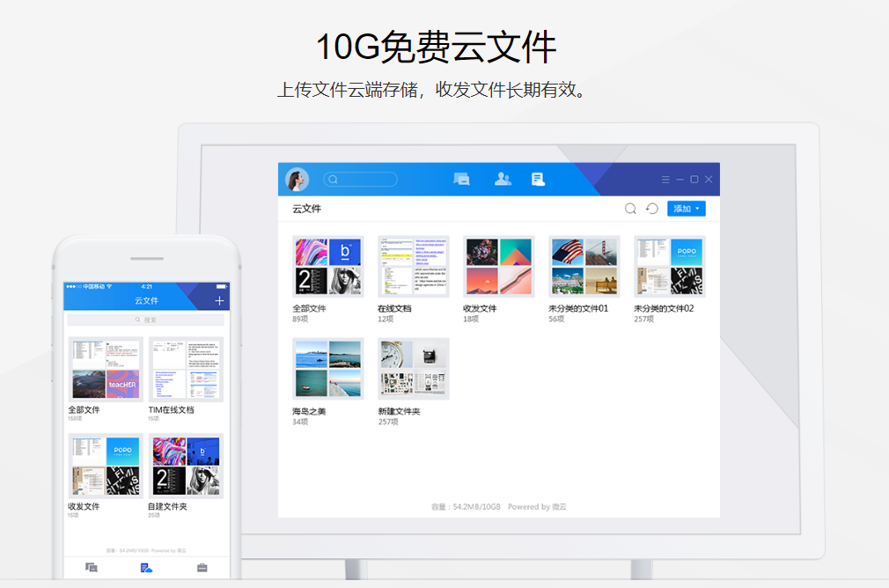Tap the 中国移动 carrier label in phone status bar
This screenshot has height=588, width=889.
94,286
